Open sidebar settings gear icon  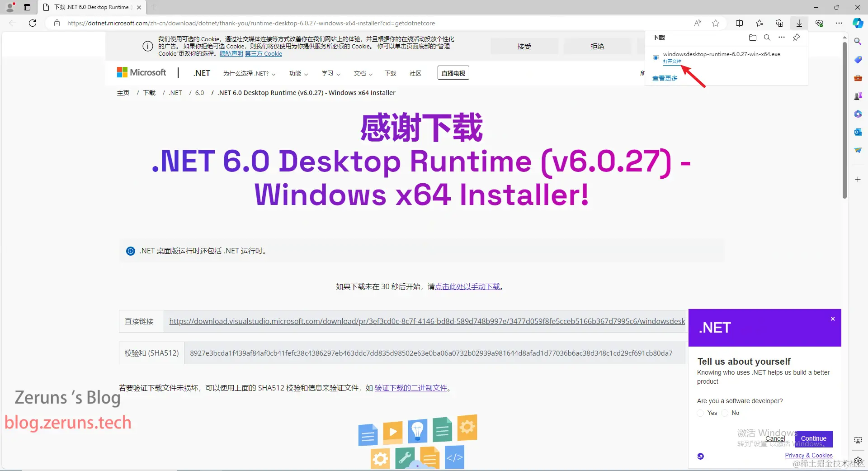858,461
